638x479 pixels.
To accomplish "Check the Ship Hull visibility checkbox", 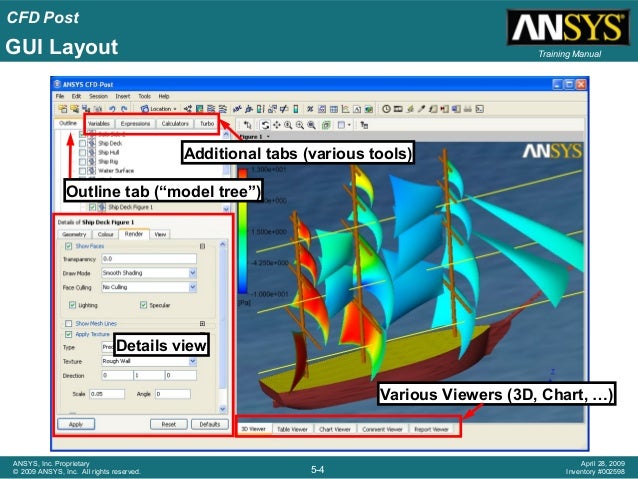I will tap(83, 153).
